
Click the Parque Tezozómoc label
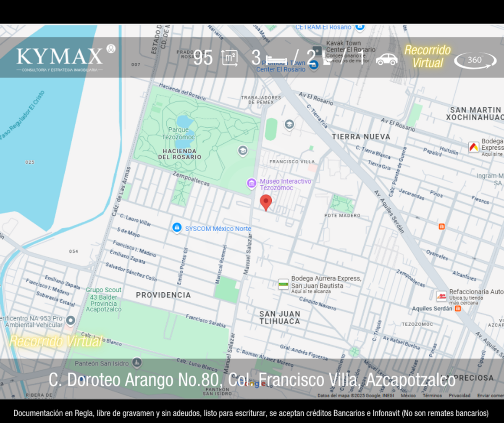(x=178, y=133)
